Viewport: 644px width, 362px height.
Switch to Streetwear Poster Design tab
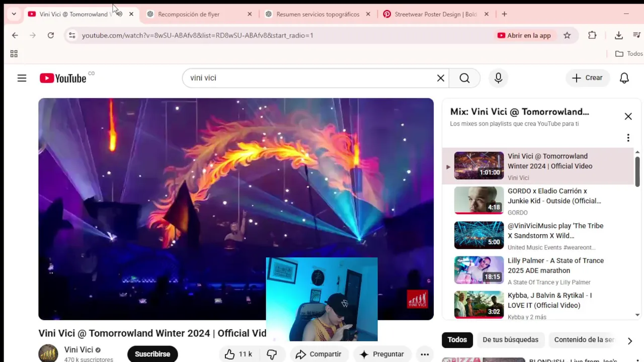click(x=436, y=14)
